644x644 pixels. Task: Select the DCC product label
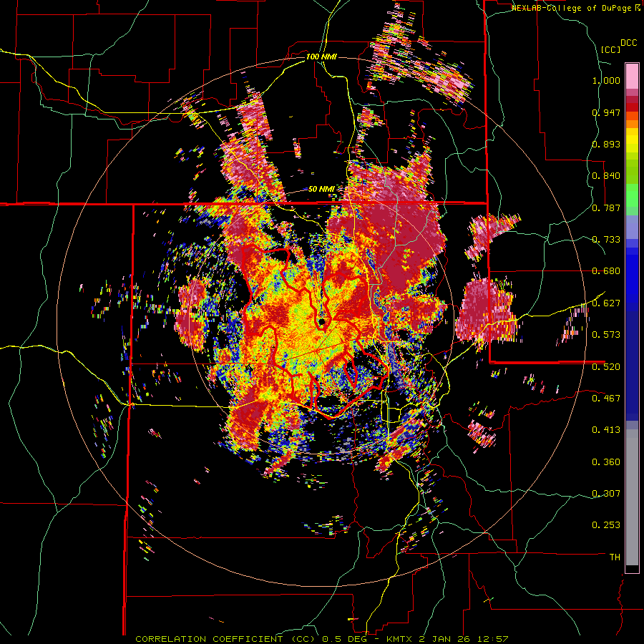628,43
